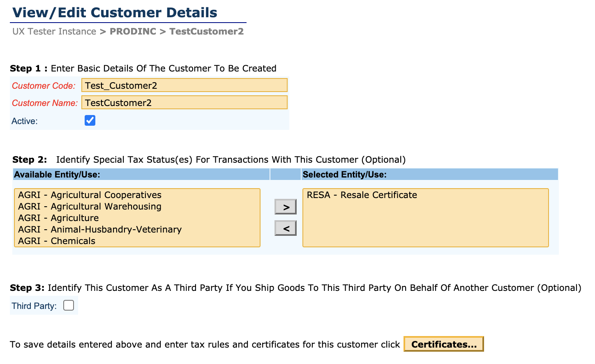Click the Certificates... button
The height and width of the screenshot is (364, 595).
tap(444, 344)
